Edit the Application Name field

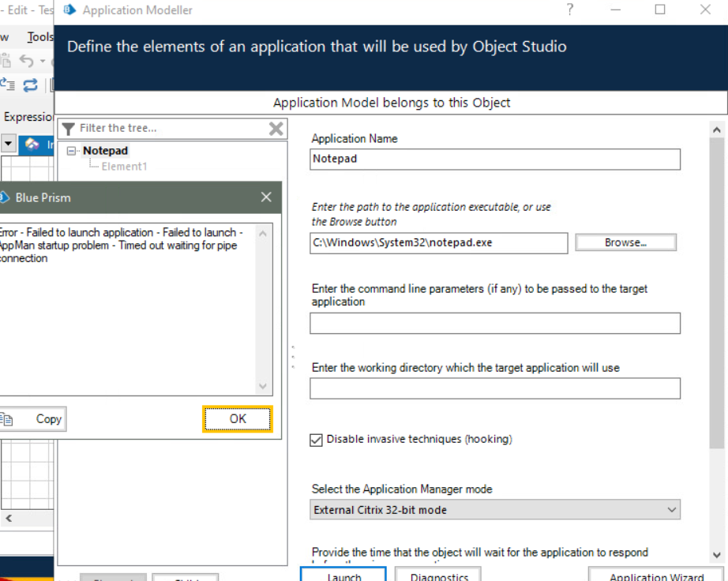coord(495,159)
